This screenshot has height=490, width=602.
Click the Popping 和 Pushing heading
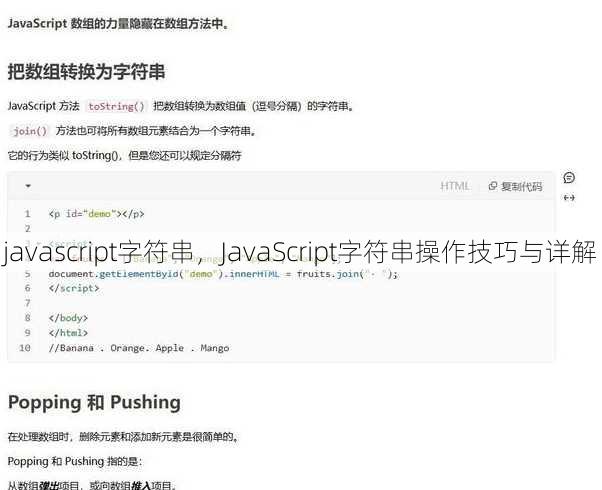coord(94,402)
